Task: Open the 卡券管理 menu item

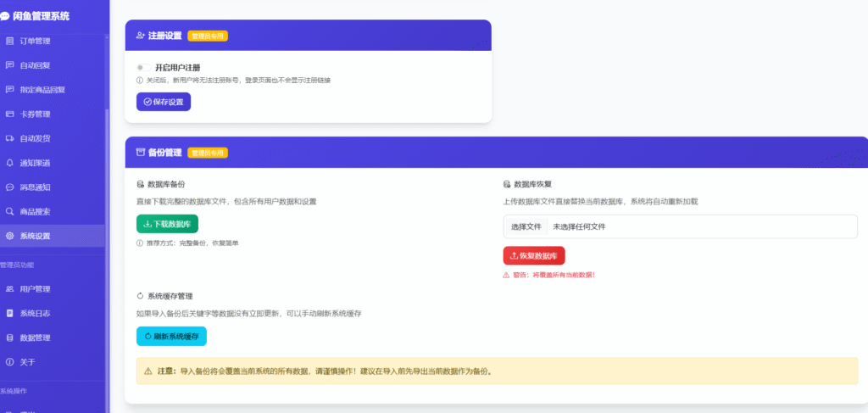Action: 52,114
